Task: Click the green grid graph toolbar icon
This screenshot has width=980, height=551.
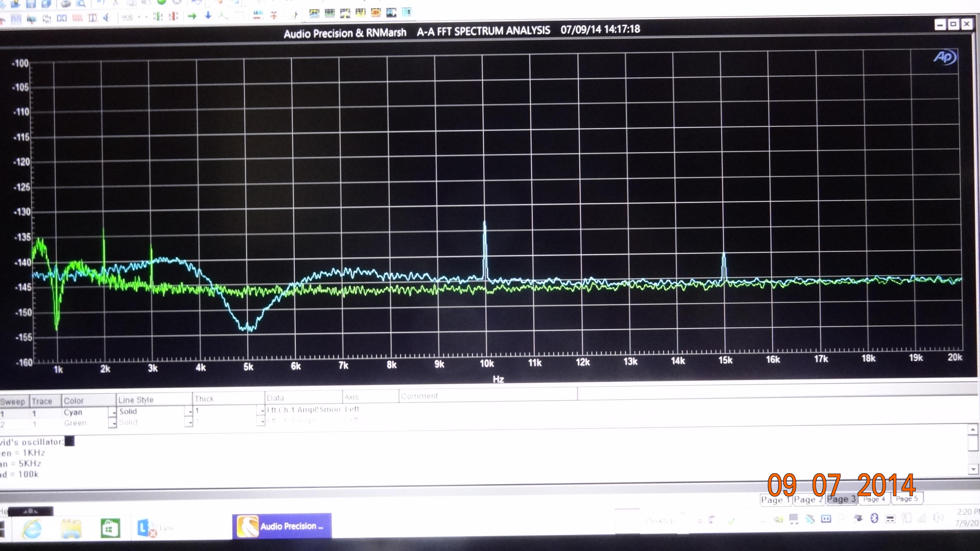Action: point(330,14)
